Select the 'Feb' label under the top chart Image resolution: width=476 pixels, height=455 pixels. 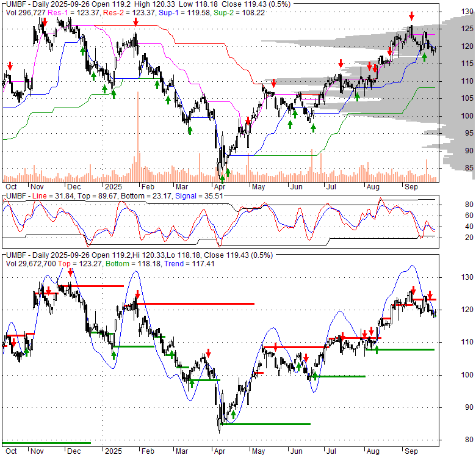point(148,187)
